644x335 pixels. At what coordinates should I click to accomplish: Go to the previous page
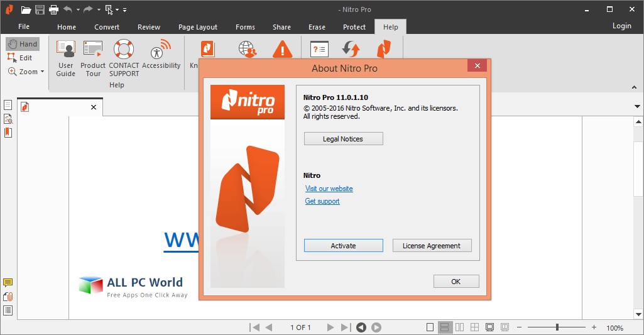click(x=269, y=327)
